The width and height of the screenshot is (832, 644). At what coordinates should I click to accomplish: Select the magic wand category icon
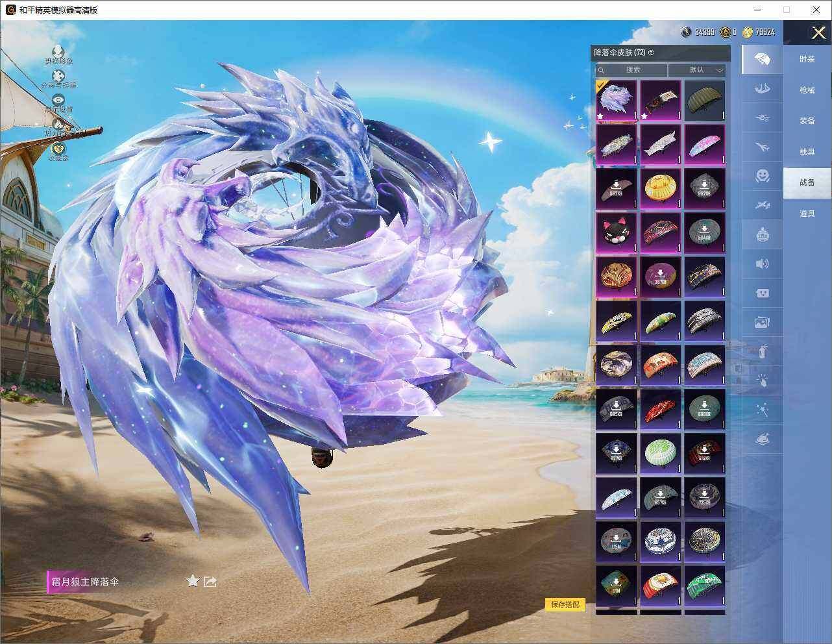pyautogui.click(x=763, y=410)
